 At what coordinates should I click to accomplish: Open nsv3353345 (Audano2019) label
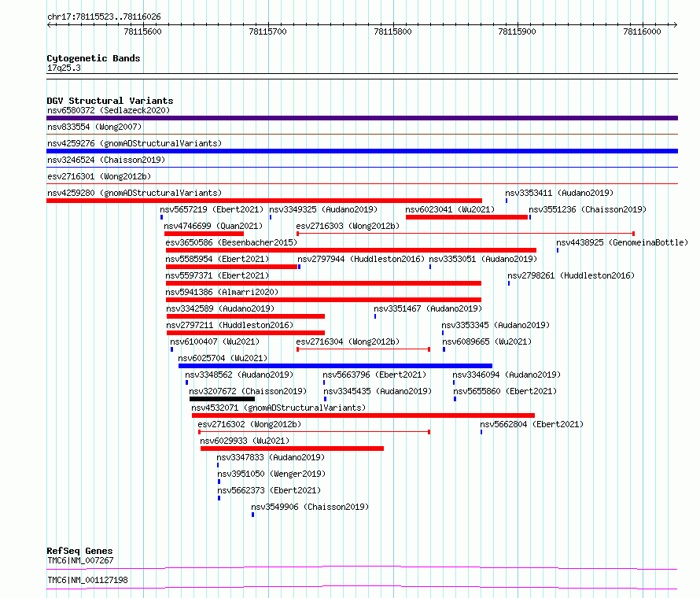pyautogui.click(x=496, y=325)
